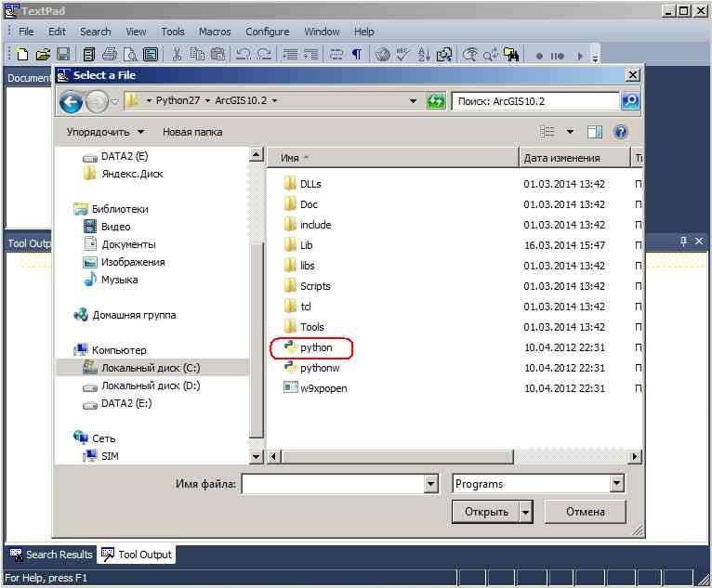Open the dialog's help question icon
This screenshot has width=712, height=588.
coord(620,132)
